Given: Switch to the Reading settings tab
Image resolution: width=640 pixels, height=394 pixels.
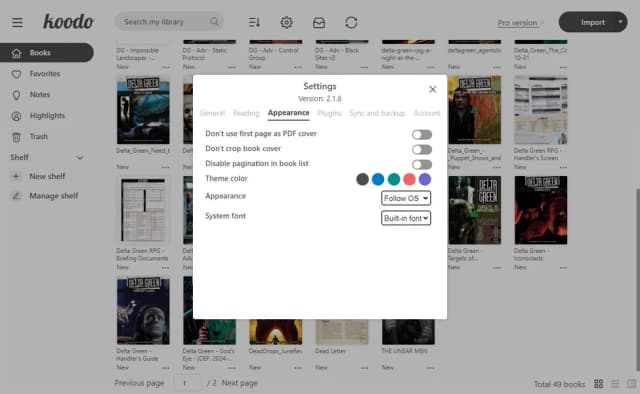Looking at the screenshot, I should point(246,113).
